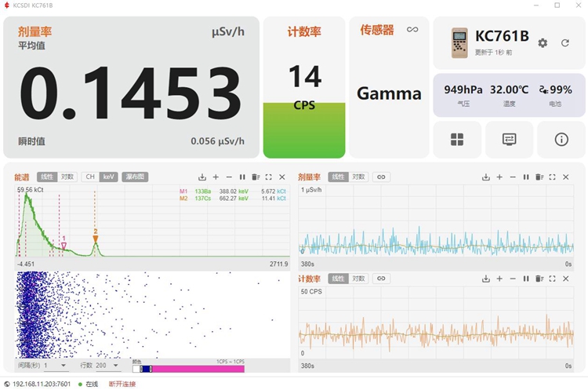Screen dimensions: 588x390
Task: Pause the dose rate chart
Action: coord(526,177)
